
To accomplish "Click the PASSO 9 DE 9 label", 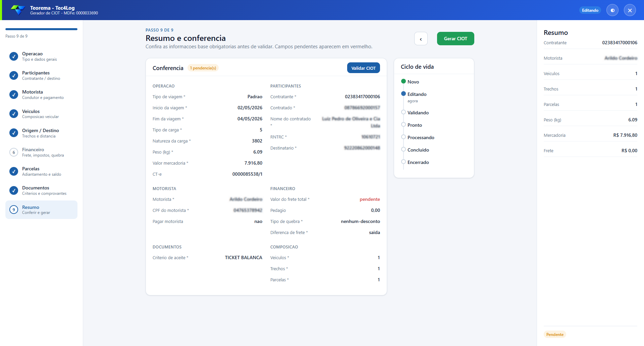I will [159, 30].
